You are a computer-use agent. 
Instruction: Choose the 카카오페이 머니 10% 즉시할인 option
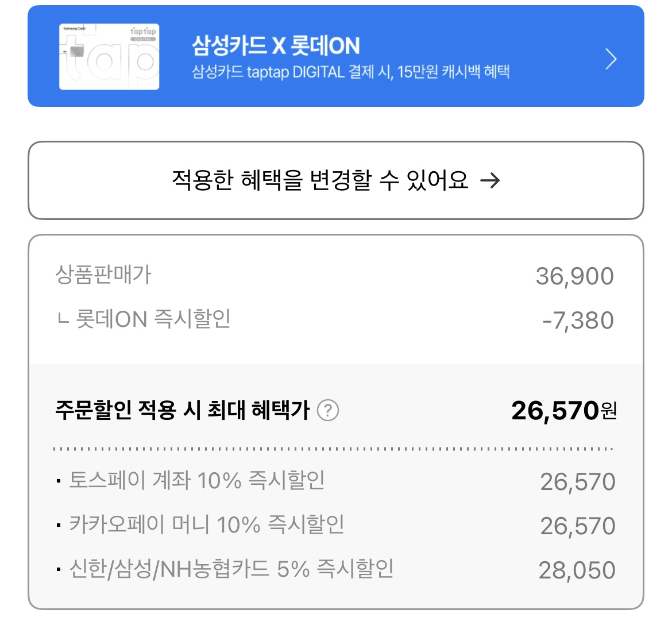coord(206,524)
